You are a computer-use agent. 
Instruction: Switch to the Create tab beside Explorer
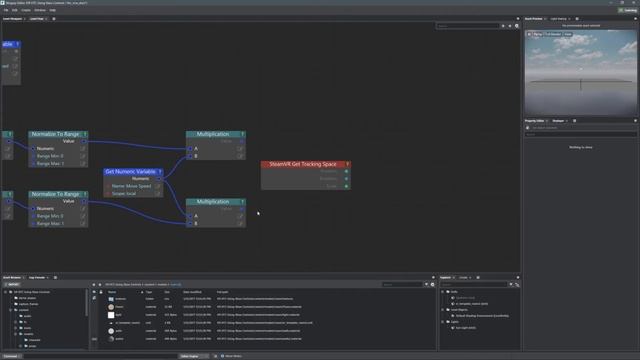tap(463, 278)
